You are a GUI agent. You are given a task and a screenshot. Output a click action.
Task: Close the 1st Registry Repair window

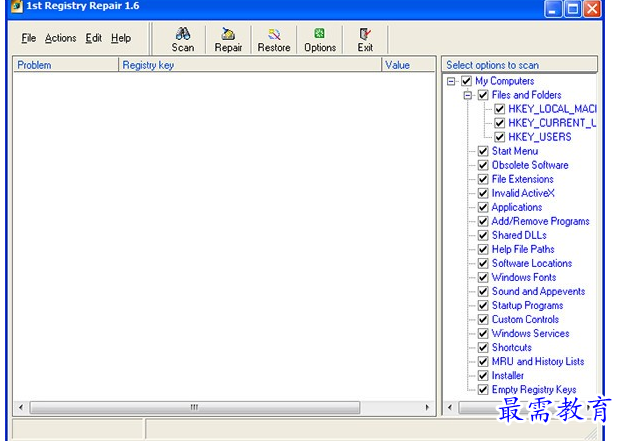pos(592,9)
